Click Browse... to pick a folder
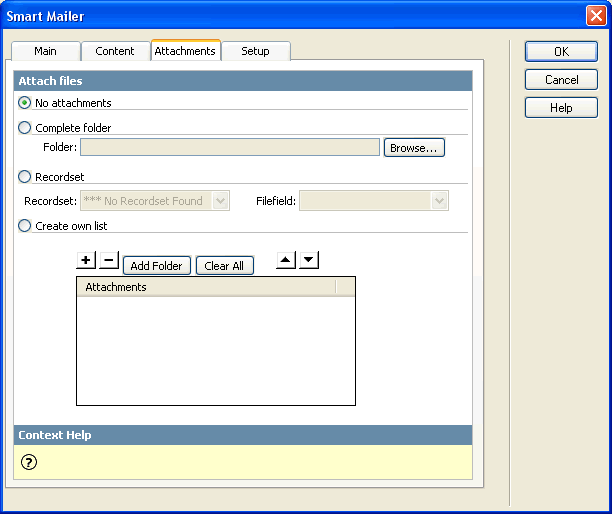 pos(414,148)
